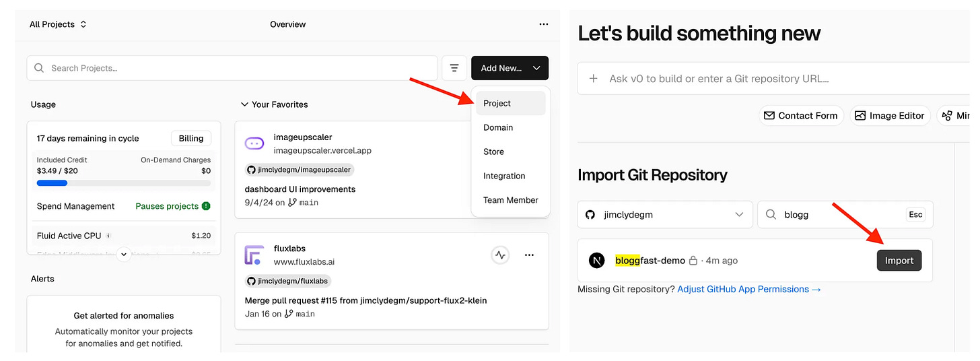Open the Billing button
The width and height of the screenshot is (980, 361).
[191, 138]
